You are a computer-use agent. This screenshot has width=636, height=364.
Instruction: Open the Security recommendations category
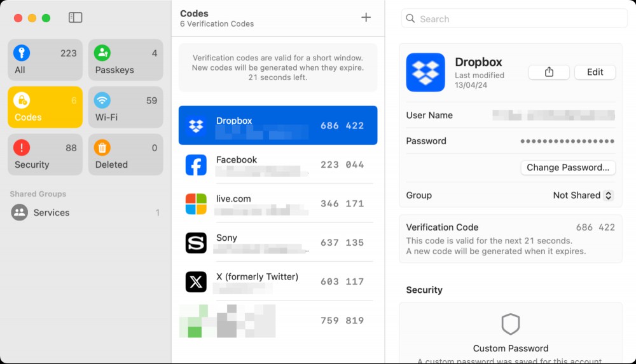click(45, 154)
